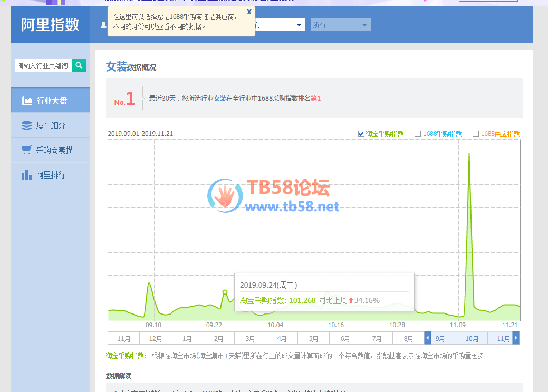Open 属性细分 menu item
548x392 pixels.
click(51, 125)
